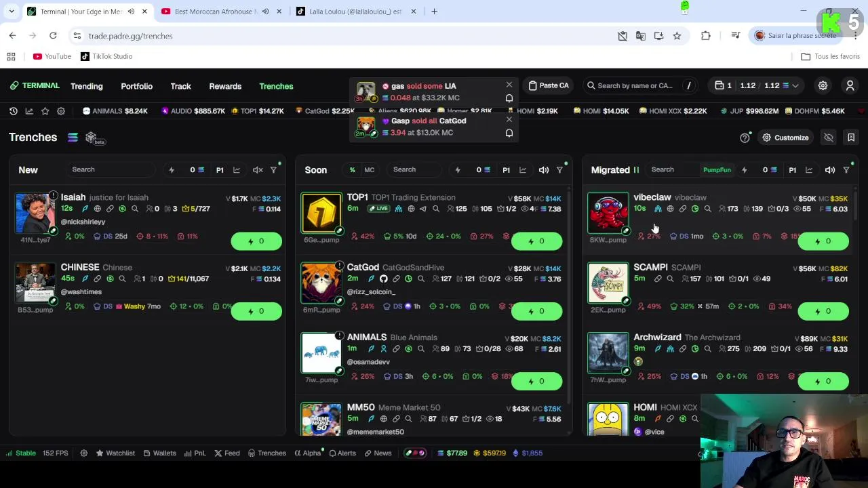The image size is (868, 488).
Task: Open the YouTube bookmark
Action: pyautogui.click(x=52, y=56)
